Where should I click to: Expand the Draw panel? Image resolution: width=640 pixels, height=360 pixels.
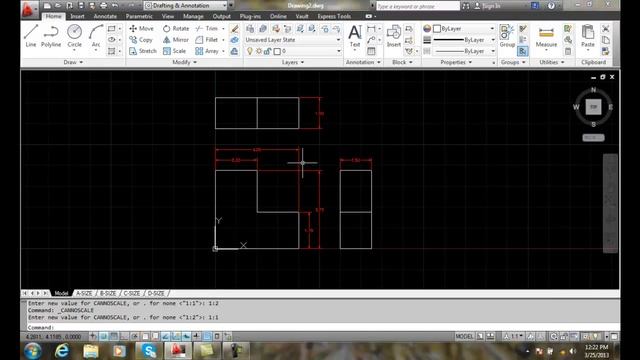[73, 62]
